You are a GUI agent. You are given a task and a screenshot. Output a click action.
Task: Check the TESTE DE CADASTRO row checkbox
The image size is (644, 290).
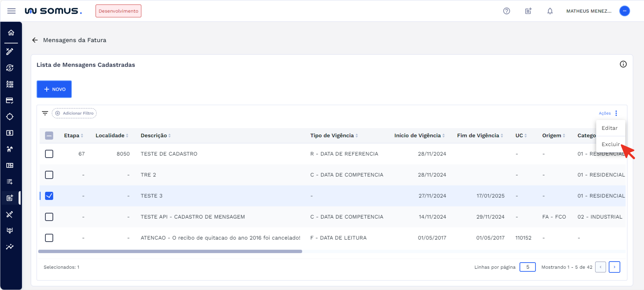(x=49, y=154)
